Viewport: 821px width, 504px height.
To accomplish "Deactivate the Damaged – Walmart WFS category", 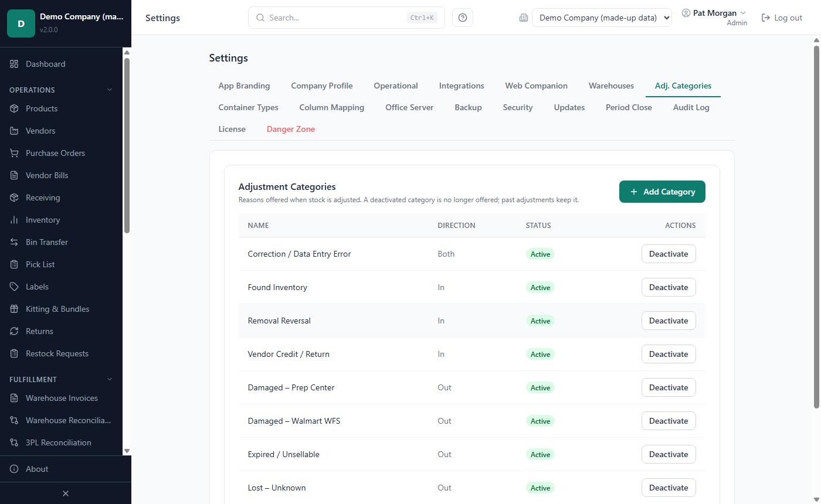I will pos(669,421).
